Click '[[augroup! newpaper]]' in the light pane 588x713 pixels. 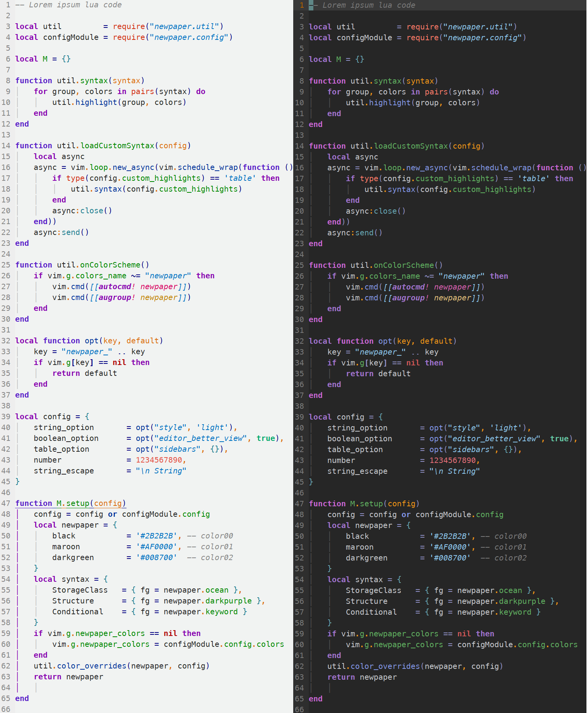click(138, 297)
